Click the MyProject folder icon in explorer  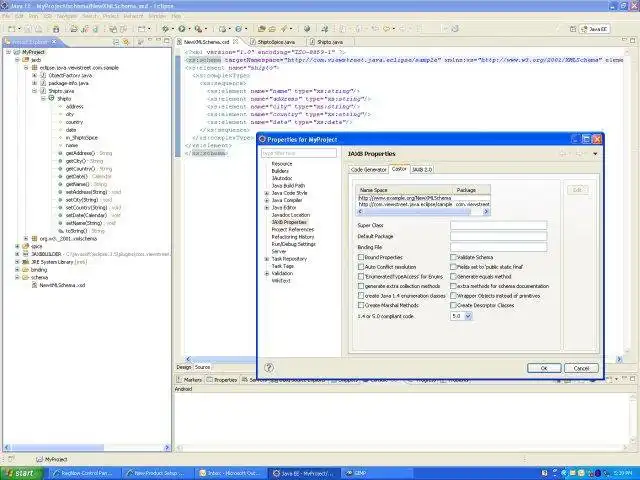pyautogui.click(x=17, y=51)
